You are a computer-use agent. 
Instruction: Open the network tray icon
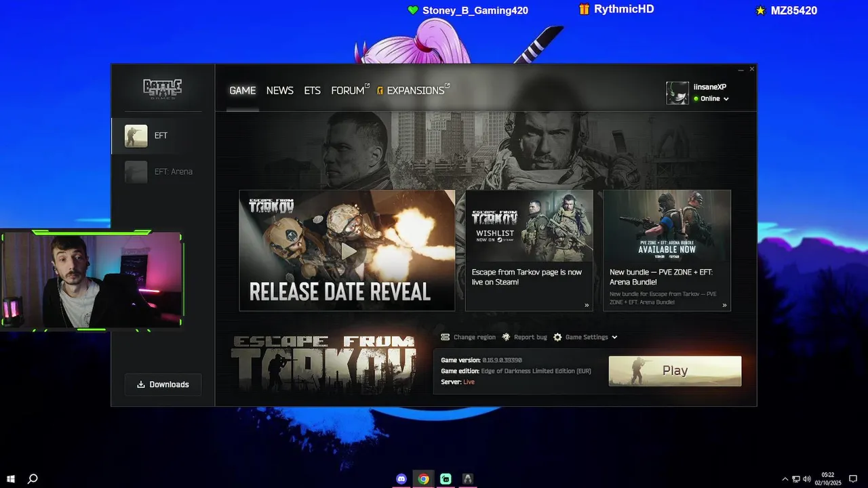(x=796, y=479)
